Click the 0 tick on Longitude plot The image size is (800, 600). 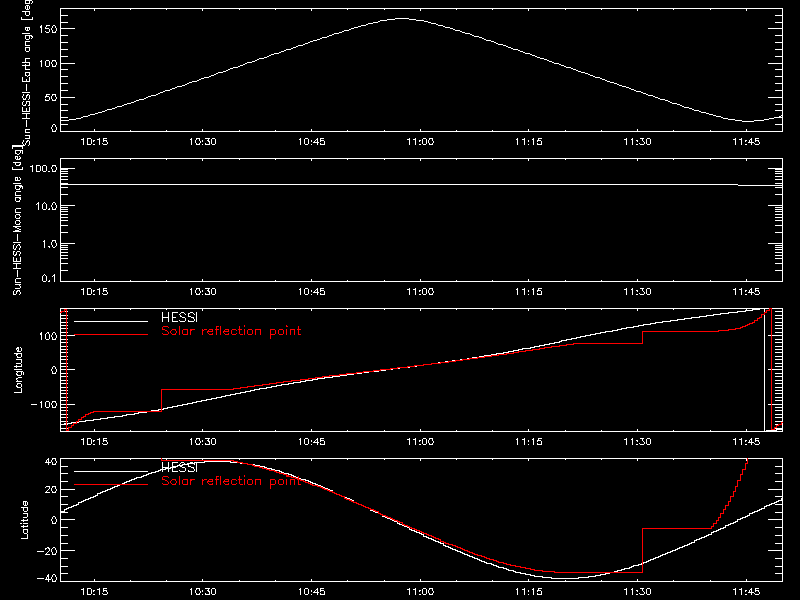click(54, 370)
